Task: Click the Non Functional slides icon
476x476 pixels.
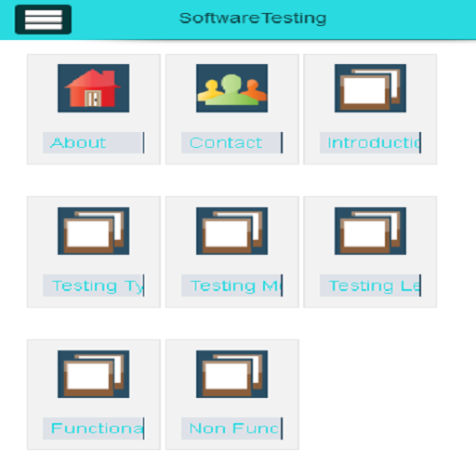Action: [232, 374]
